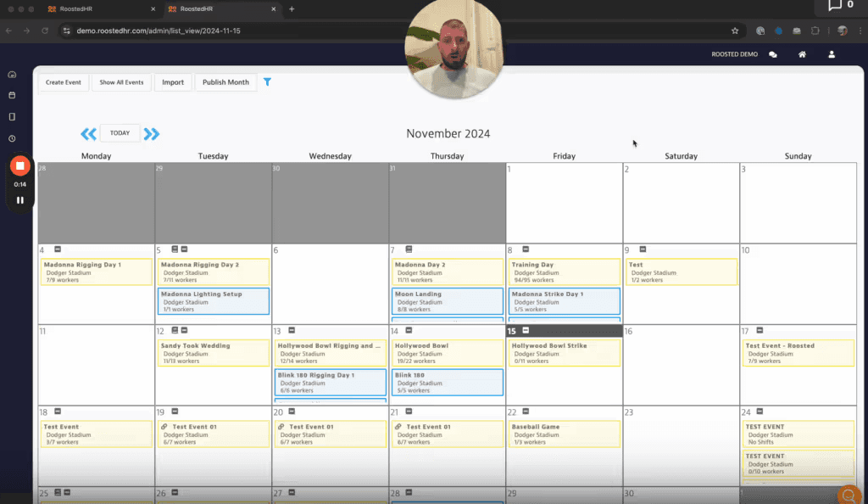Open a new browser tab
Viewport: 868px width, 504px height.
coord(292,8)
